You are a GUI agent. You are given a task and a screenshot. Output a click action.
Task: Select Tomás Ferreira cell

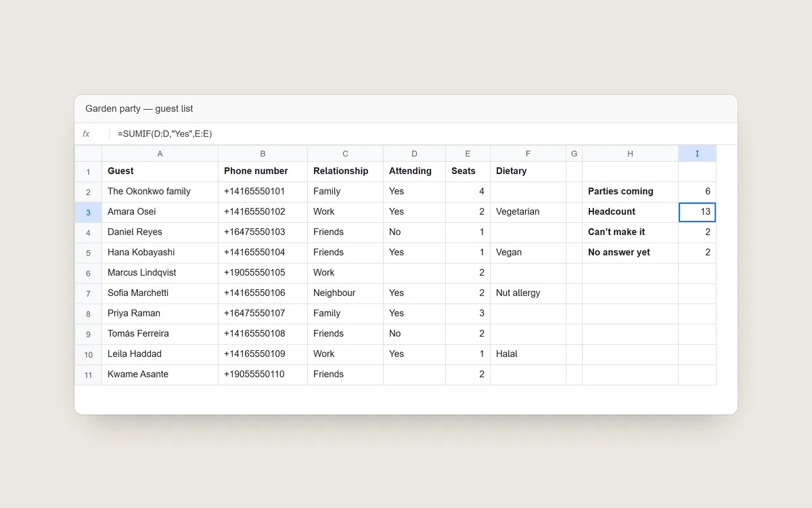click(160, 334)
